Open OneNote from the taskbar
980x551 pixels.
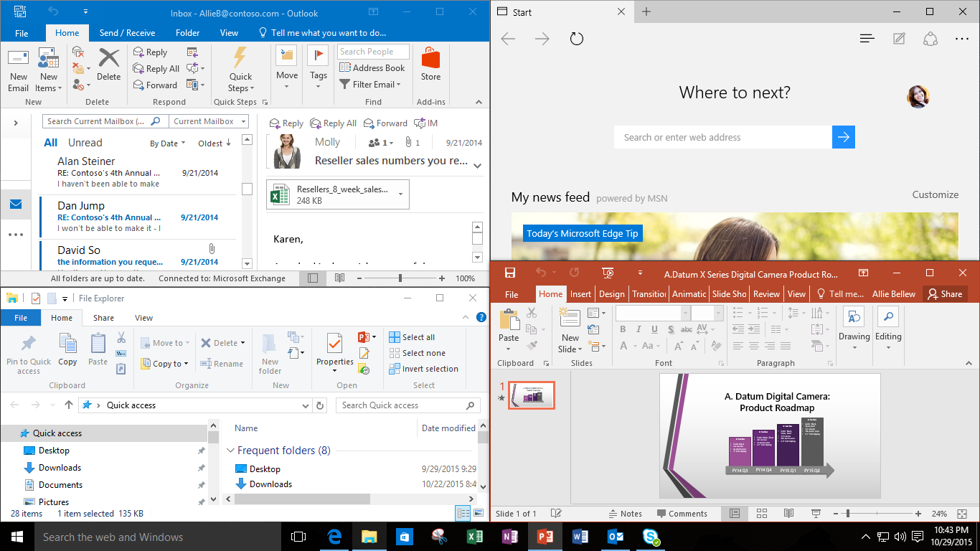(x=510, y=537)
